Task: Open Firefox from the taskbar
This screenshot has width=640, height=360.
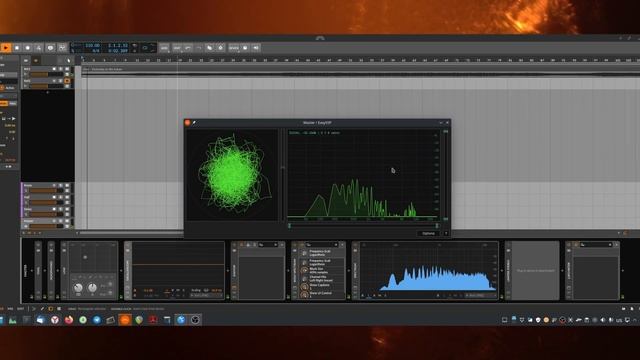Action: [x=69, y=320]
